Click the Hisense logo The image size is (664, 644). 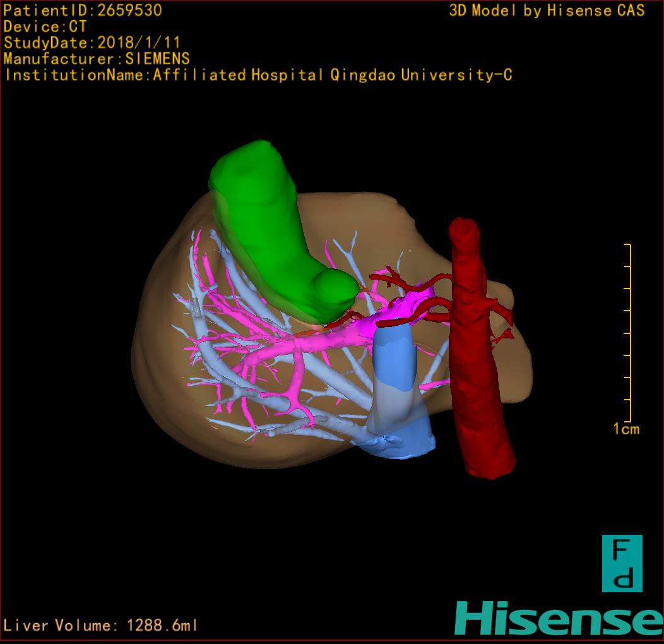click(559, 619)
